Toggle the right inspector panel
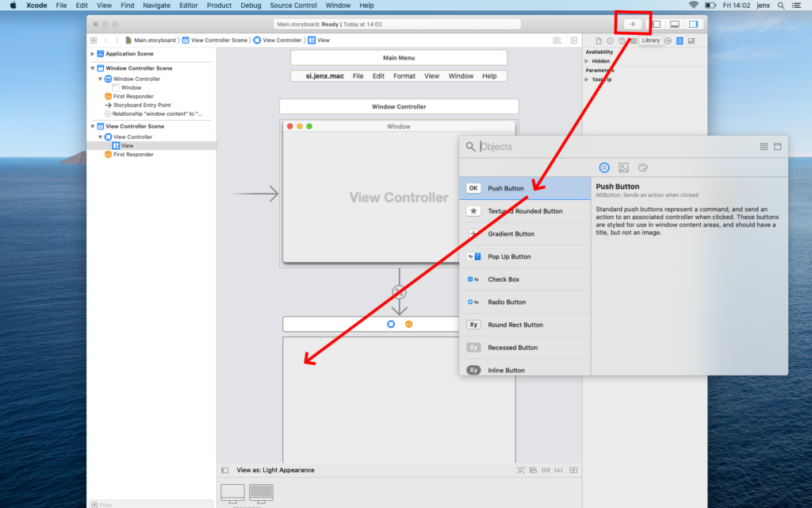 point(693,24)
